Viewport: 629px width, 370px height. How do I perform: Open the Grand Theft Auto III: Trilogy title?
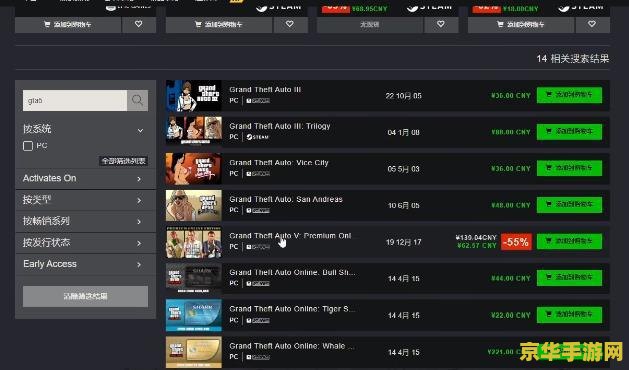tap(280, 126)
